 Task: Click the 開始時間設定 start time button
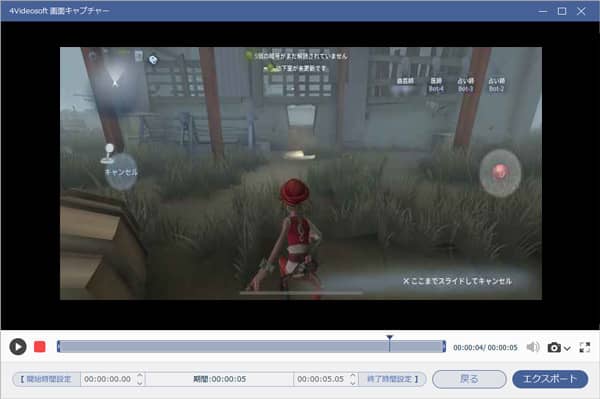tap(46, 379)
